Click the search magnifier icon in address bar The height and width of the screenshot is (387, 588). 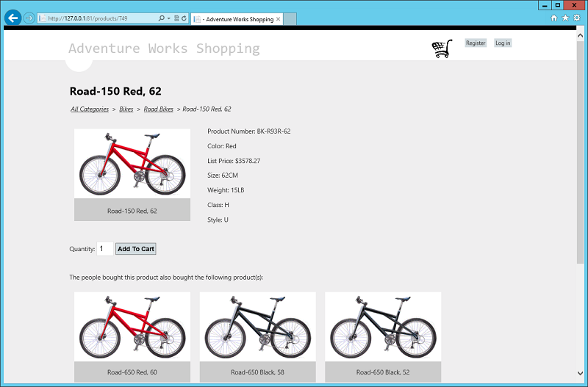[161, 18]
